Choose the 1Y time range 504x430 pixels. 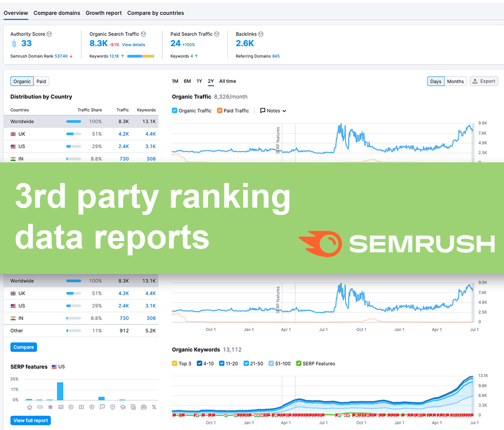click(x=199, y=81)
